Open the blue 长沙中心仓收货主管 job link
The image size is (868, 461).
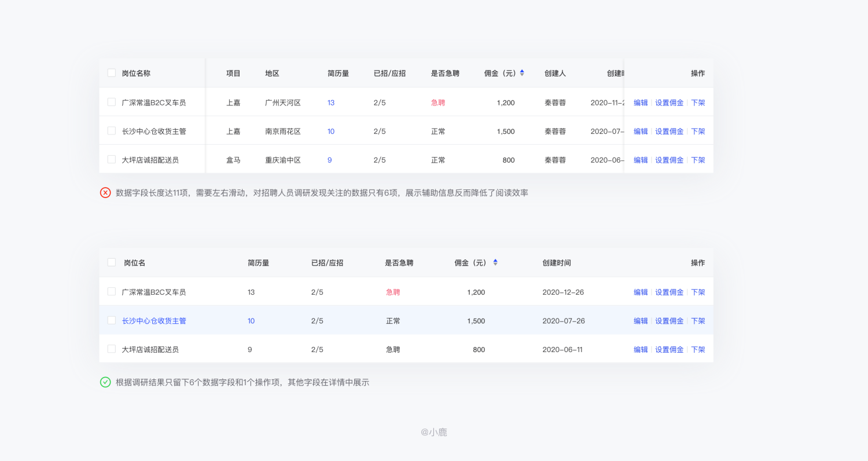coord(154,321)
